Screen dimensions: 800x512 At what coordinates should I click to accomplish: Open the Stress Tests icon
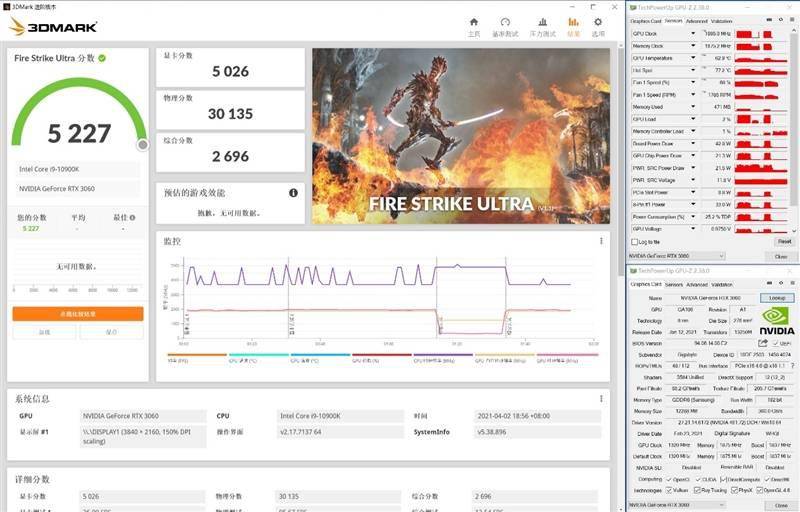(x=541, y=24)
